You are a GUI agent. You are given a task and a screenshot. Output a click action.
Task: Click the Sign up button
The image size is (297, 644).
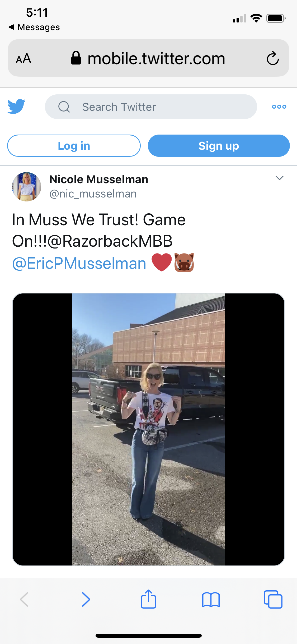[x=219, y=146]
